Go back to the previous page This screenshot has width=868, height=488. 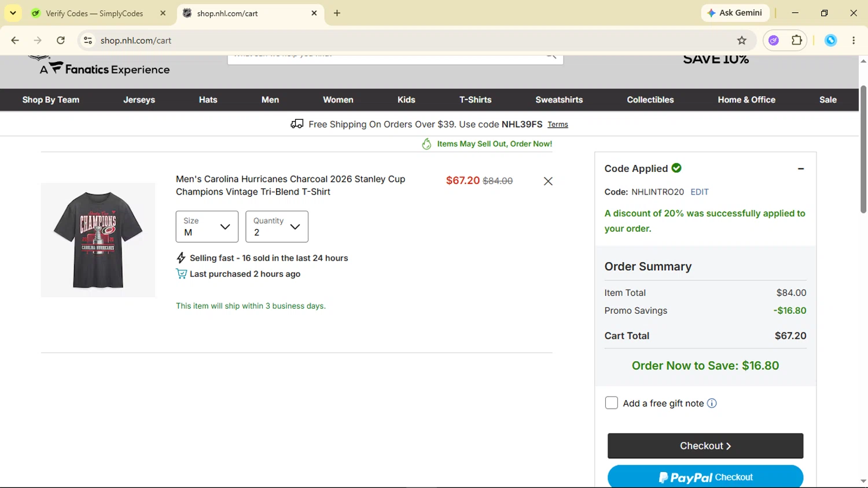15,41
